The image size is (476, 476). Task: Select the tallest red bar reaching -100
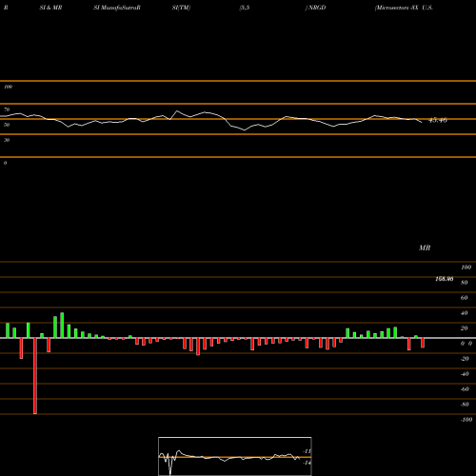pyautogui.click(x=35, y=376)
